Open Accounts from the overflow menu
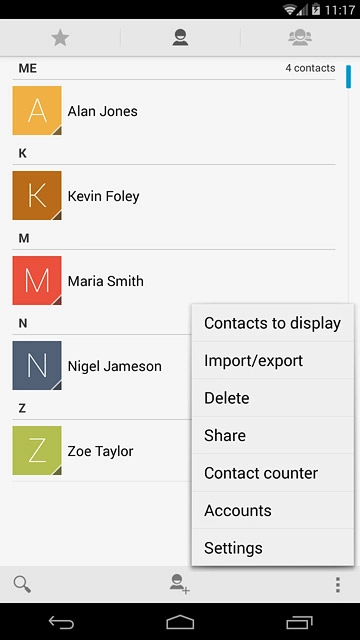This screenshot has height=640, width=360. pyautogui.click(x=273, y=510)
